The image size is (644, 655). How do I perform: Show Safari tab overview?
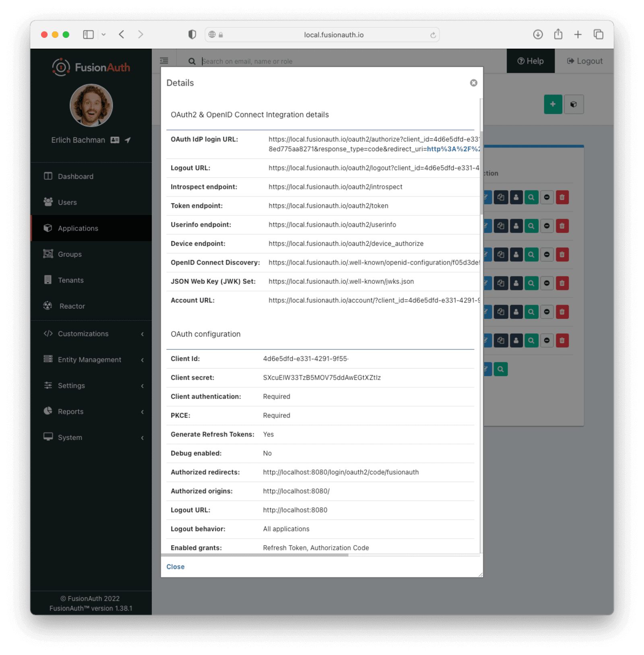[x=599, y=35]
